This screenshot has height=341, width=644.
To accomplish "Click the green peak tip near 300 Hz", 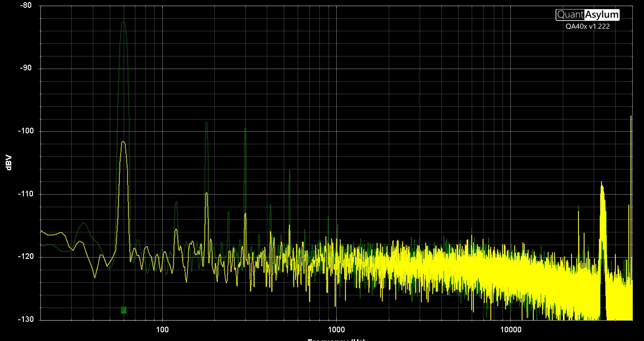I will 245,129.
